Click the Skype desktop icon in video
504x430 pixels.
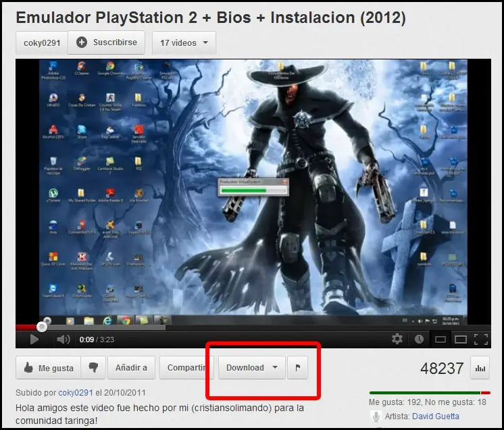coord(82,132)
